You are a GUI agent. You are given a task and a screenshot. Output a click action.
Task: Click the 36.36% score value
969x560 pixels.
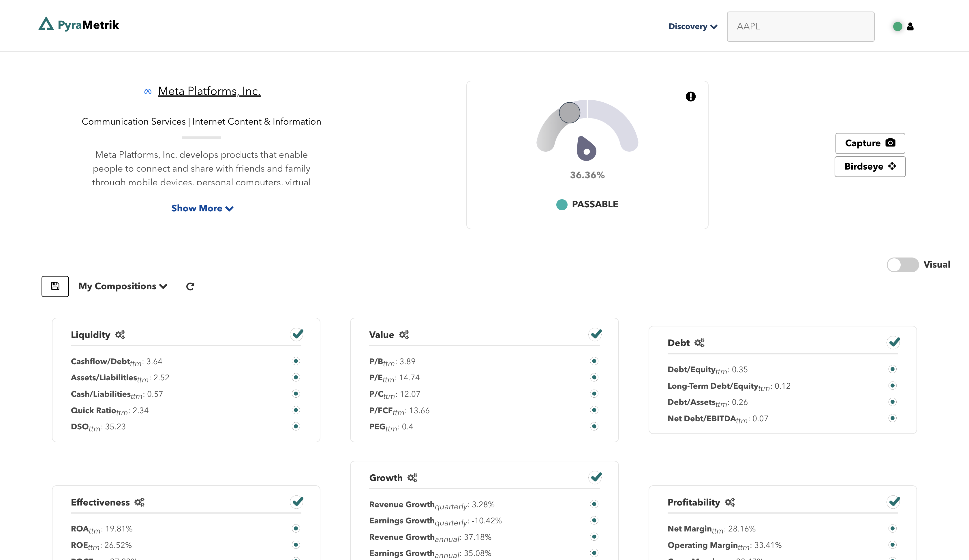(587, 175)
